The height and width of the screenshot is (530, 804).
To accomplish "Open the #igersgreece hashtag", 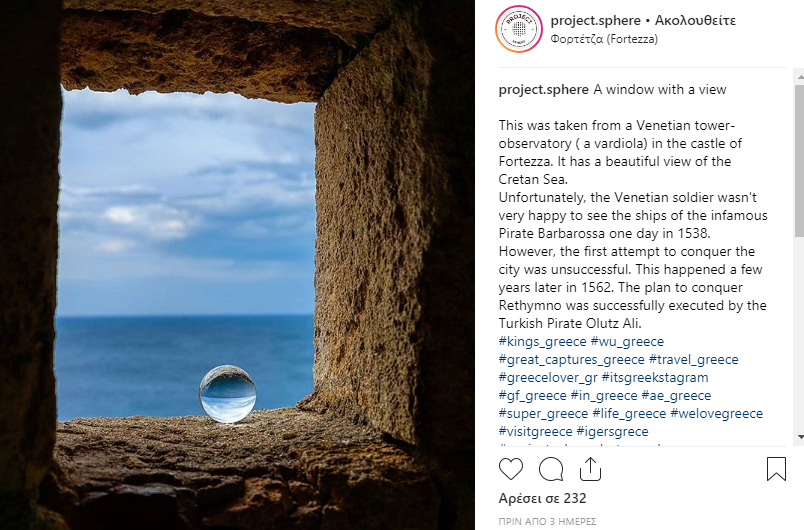I will click(x=612, y=431).
